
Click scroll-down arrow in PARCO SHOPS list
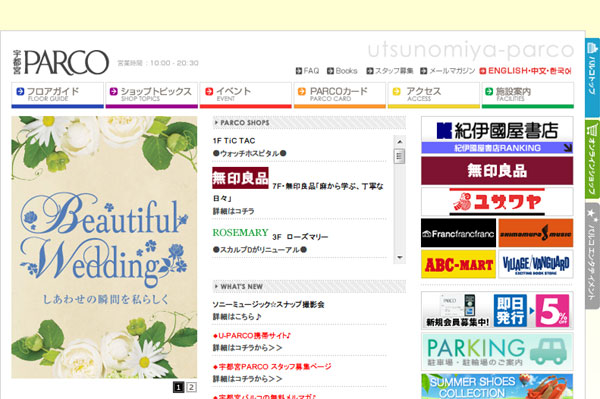coord(399,258)
